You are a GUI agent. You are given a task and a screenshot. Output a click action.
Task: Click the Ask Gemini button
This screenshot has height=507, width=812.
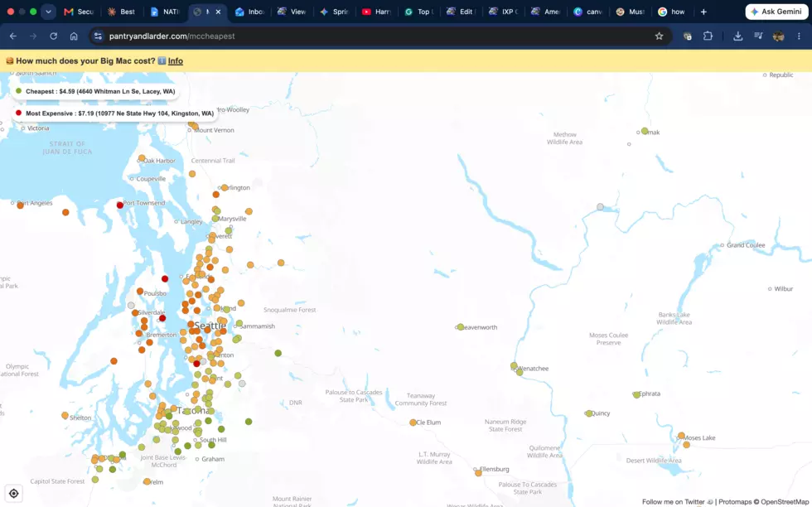pos(777,12)
